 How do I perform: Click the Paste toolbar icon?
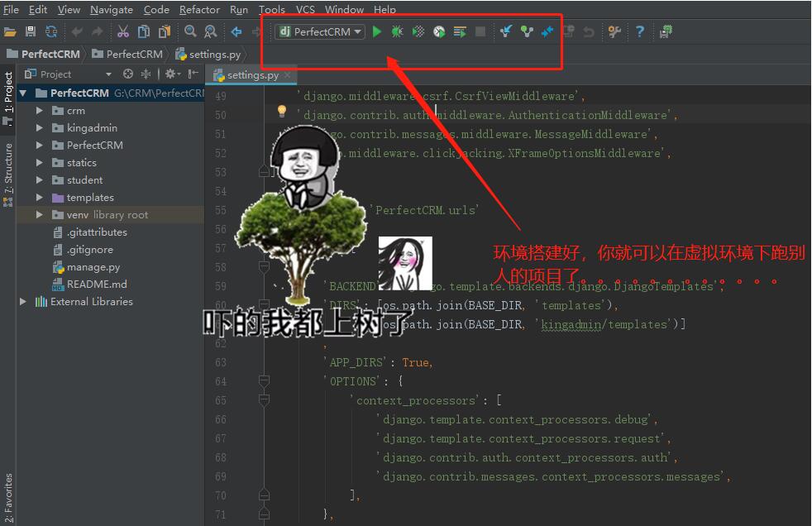[165, 31]
